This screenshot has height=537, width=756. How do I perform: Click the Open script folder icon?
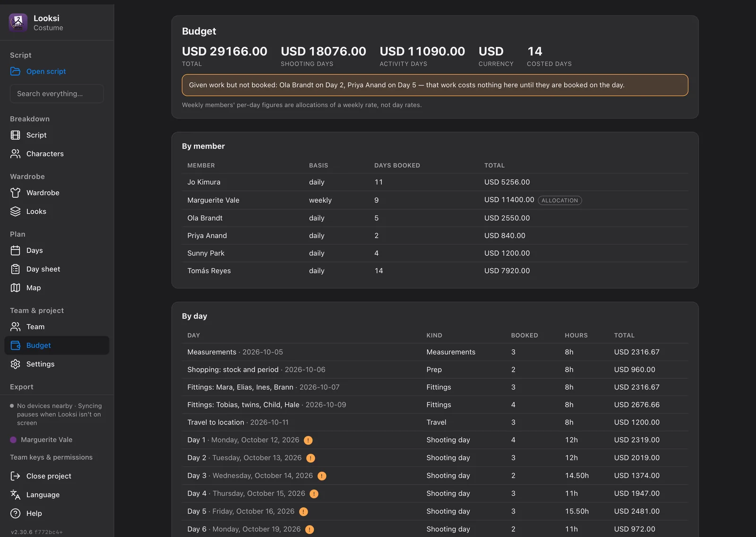pyautogui.click(x=16, y=71)
